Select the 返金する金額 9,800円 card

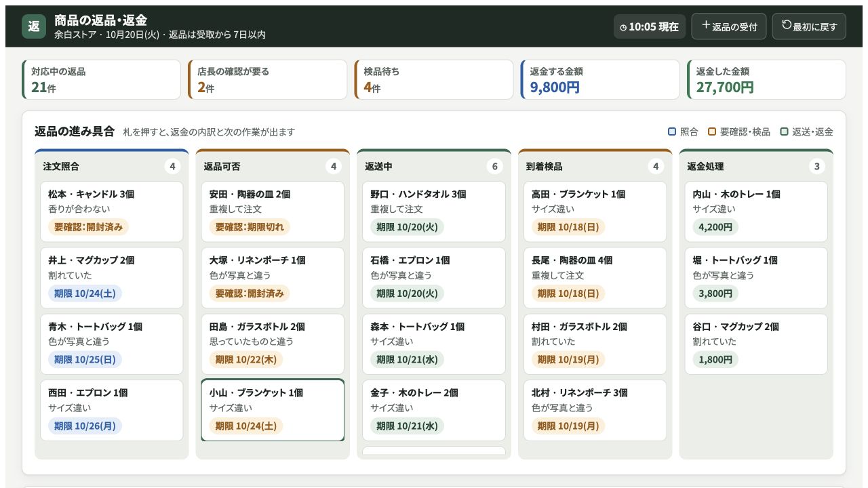600,79
